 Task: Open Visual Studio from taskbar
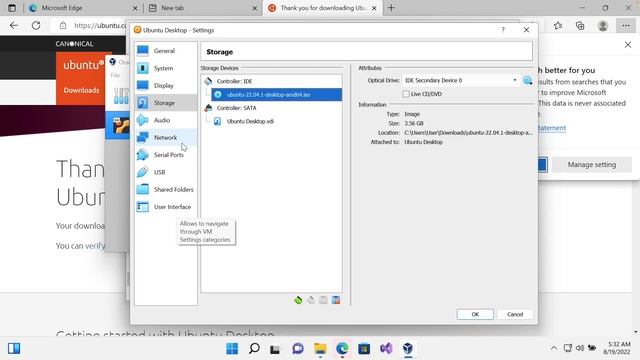[x=386, y=349]
